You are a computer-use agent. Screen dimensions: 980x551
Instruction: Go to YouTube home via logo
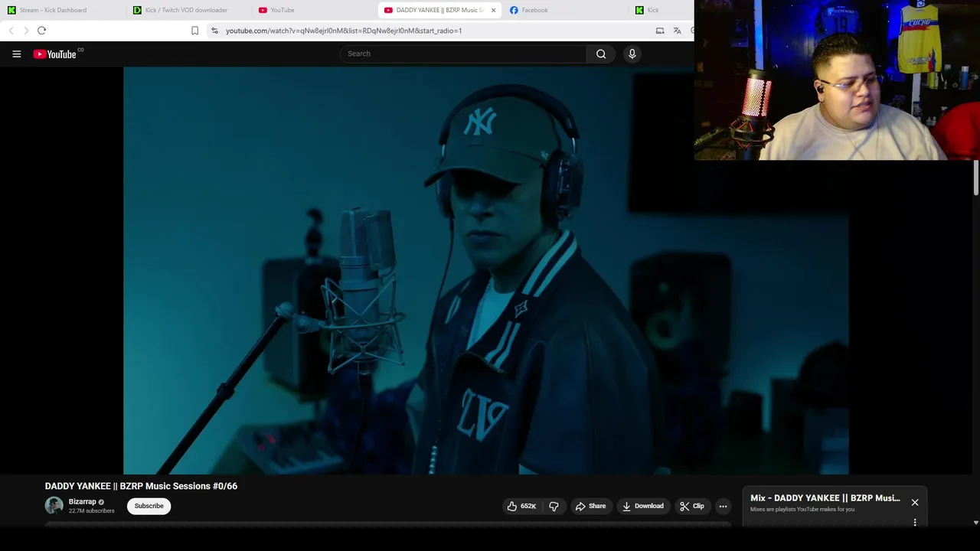click(x=54, y=54)
